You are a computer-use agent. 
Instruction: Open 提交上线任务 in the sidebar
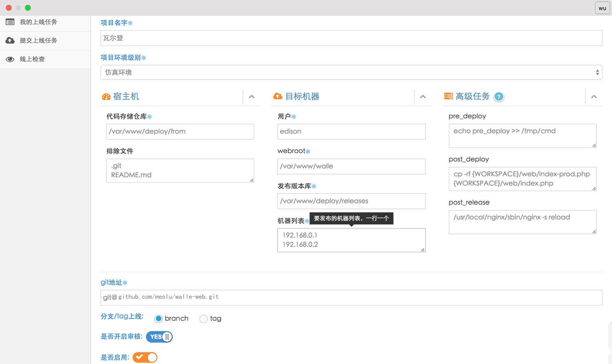click(45, 40)
